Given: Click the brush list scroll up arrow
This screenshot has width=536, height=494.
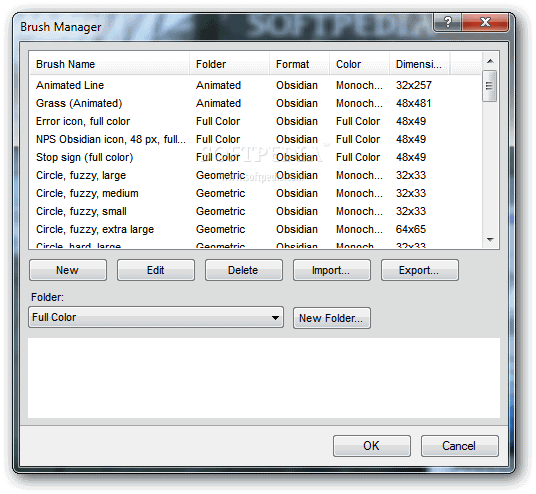Looking at the screenshot, I should coord(490,61).
